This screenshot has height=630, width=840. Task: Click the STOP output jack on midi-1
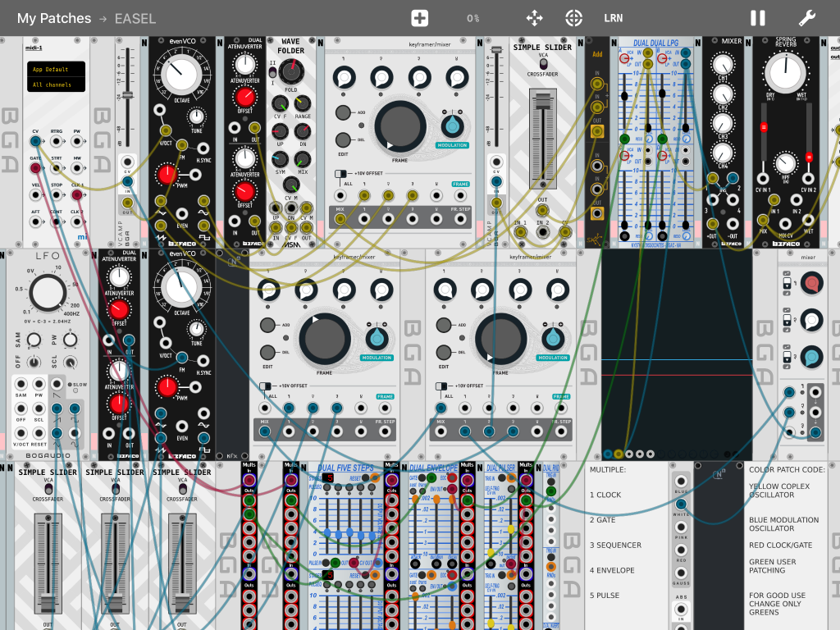pyautogui.click(x=56, y=195)
